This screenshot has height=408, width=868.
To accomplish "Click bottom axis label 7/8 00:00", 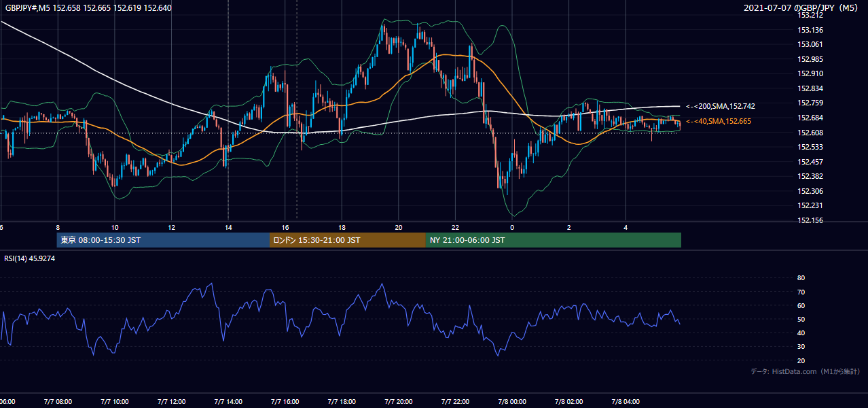I will (513, 402).
